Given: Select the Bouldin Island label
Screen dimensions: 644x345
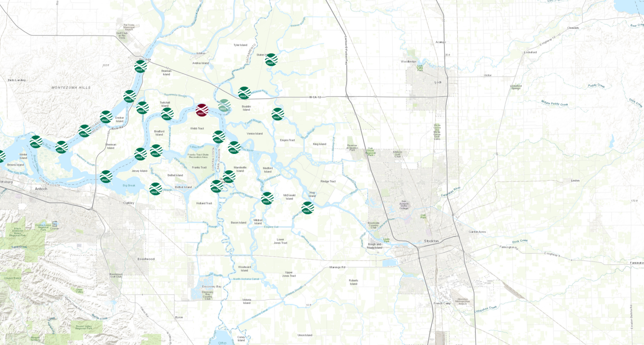Looking at the screenshot, I should pyautogui.click(x=246, y=108).
